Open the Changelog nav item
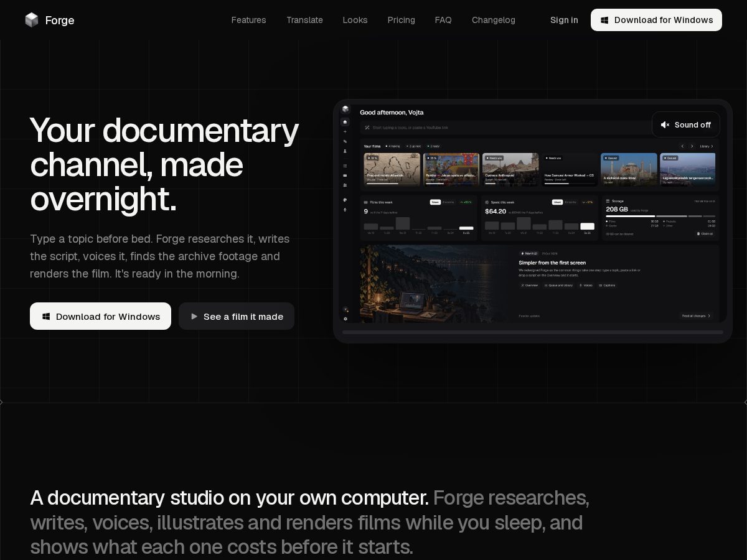 494,20
